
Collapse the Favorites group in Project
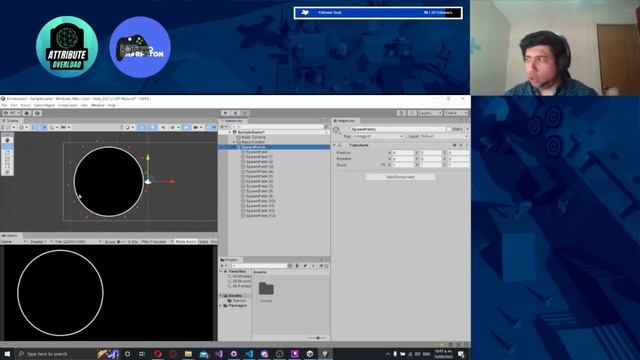pyautogui.click(x=221, y=271)
